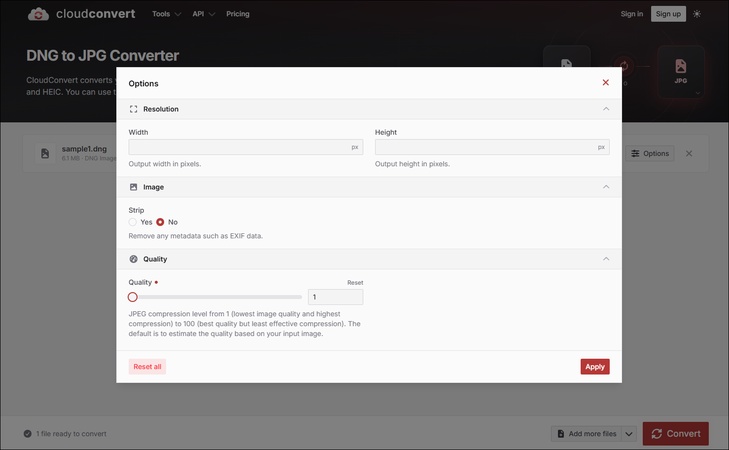Click the Quality value input box
The height and width of the screenshot is (450, 729).
(x=335, y=297)
